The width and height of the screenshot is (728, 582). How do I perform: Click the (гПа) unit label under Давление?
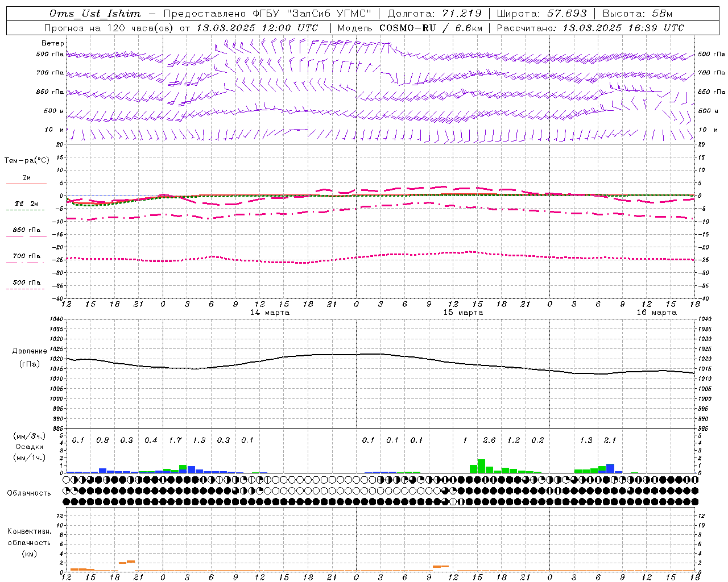pyautogui.click(x=30, y=364)
